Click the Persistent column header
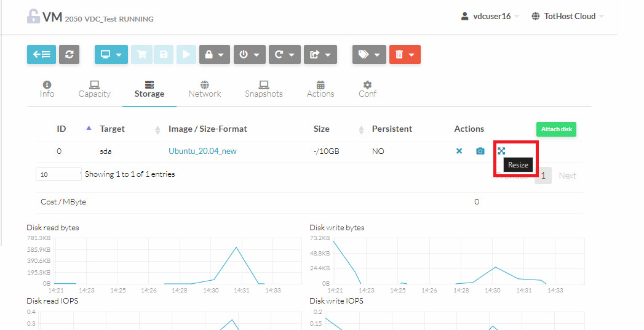Screen dimensions: 644x330 tap(392, 129)
